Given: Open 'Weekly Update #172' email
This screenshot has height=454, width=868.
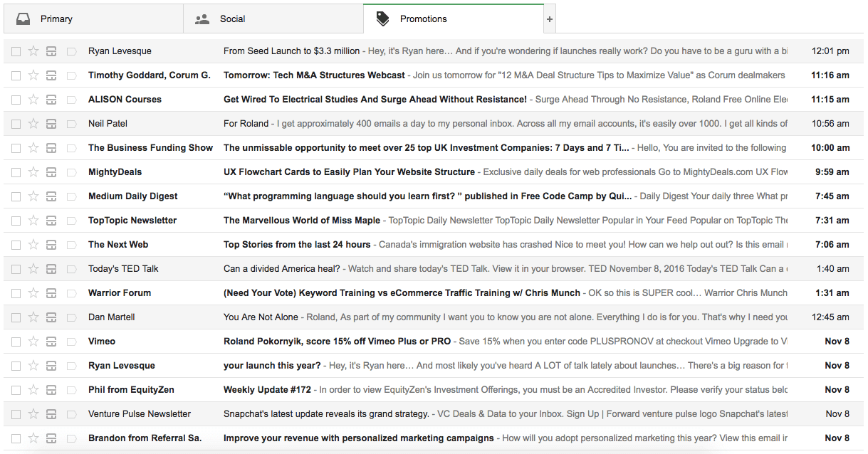Looking at the screenshot, I should click(x=267, y=390).
